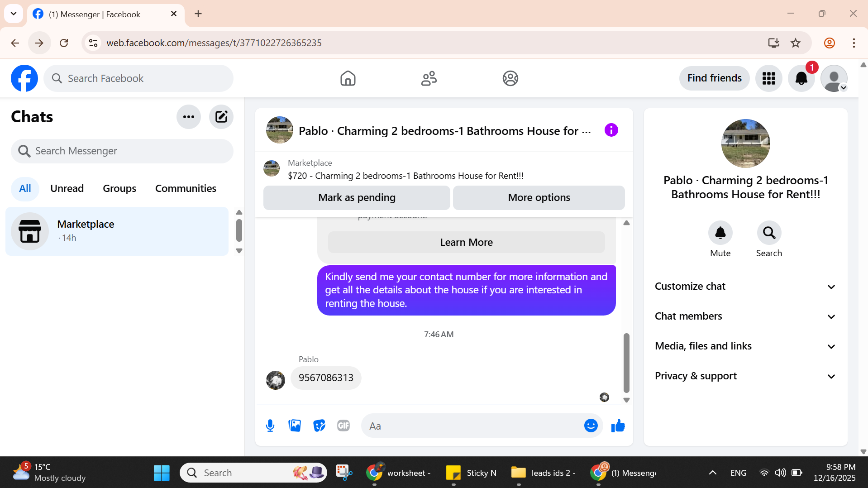Click Mark as pending button

point(357,198)
